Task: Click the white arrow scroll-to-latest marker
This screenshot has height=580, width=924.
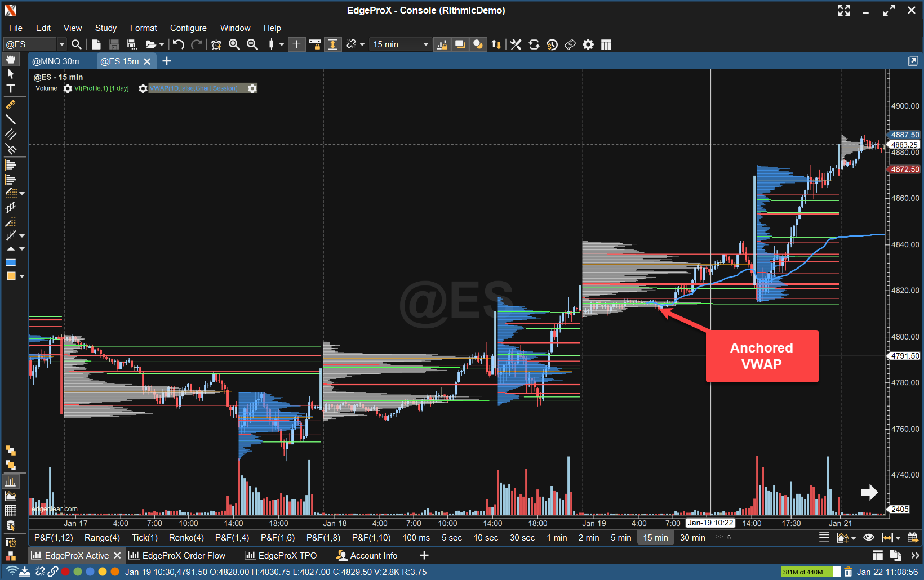Action: coord(869,492)
